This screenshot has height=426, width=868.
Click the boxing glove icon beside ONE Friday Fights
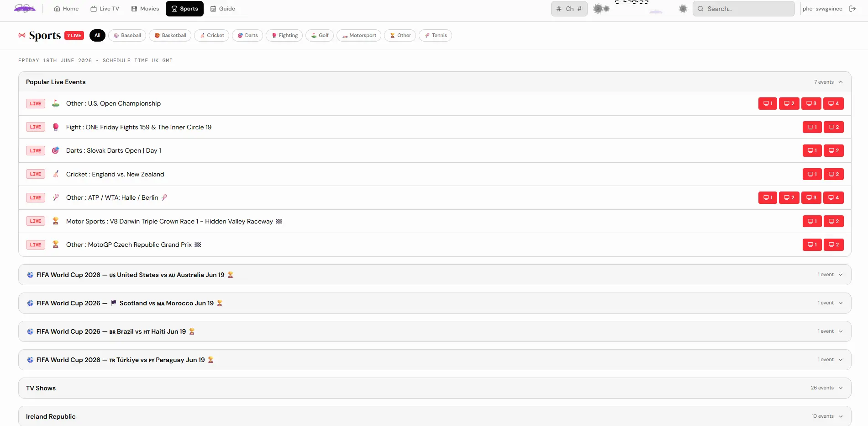point(56,127)
